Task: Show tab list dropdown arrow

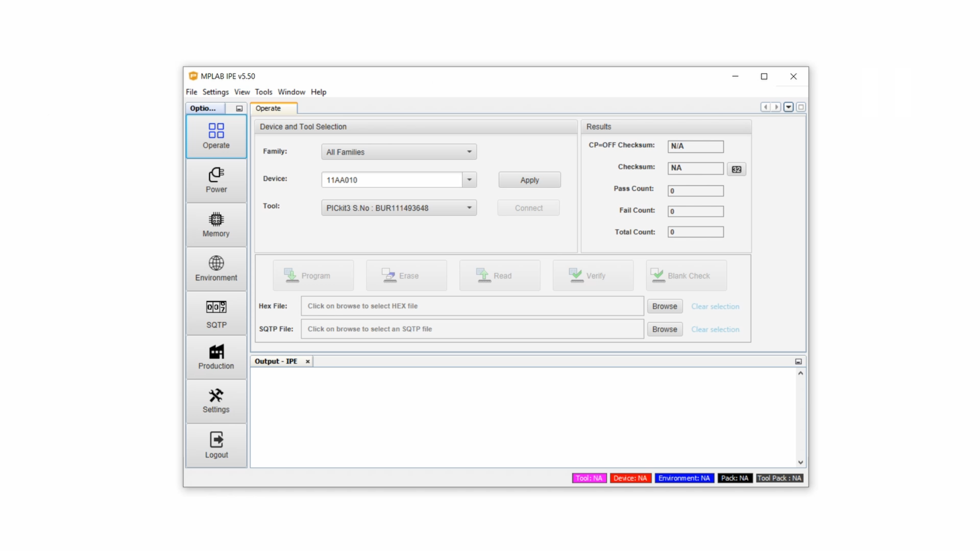Action: (788, 107)
